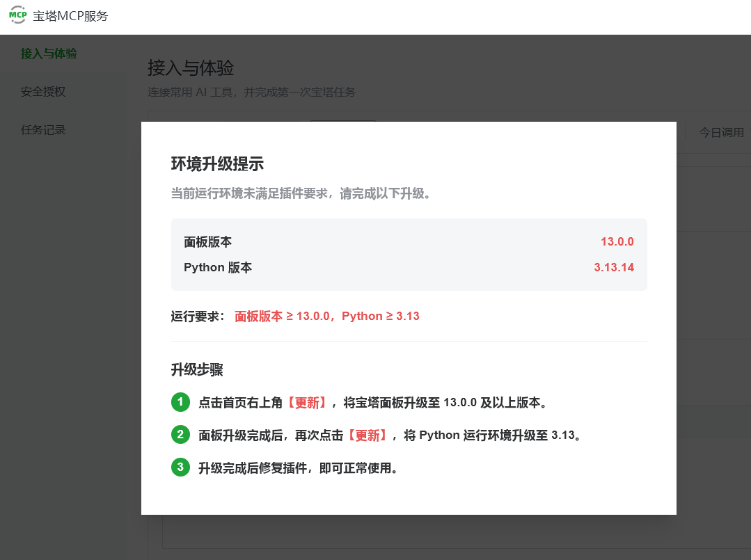Click the 13.0.0 panel version value
The height and width of the screenshot is (560, 751).
(x=617, y=241)
